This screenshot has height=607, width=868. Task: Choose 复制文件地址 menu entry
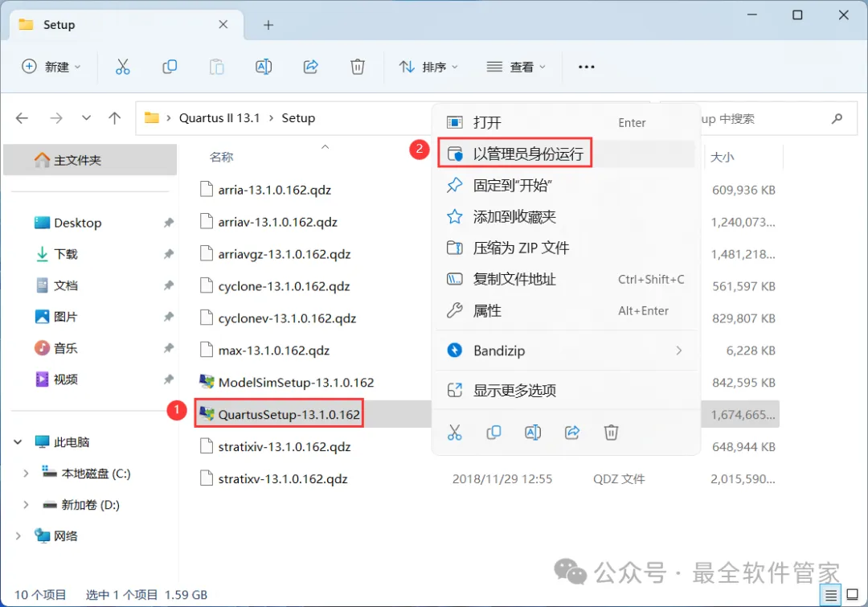click(566, 279)
